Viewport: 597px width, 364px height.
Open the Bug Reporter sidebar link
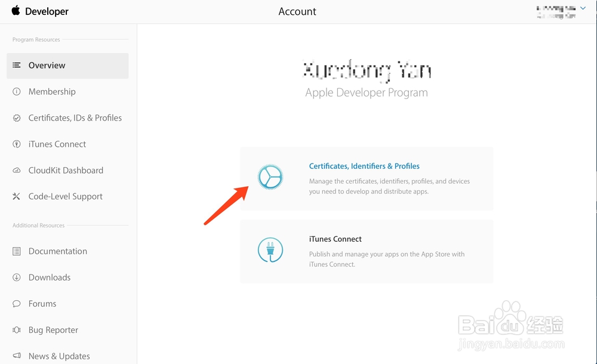click(x=53, y=330)
